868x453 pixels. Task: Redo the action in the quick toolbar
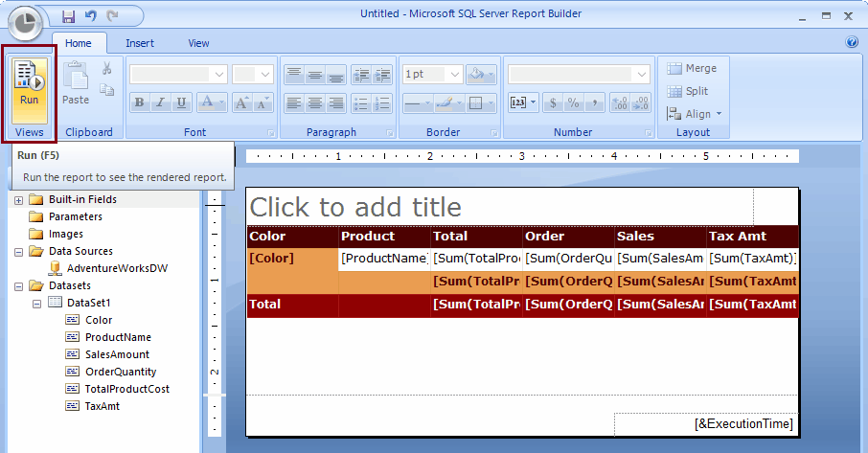[x=112, y=16]
